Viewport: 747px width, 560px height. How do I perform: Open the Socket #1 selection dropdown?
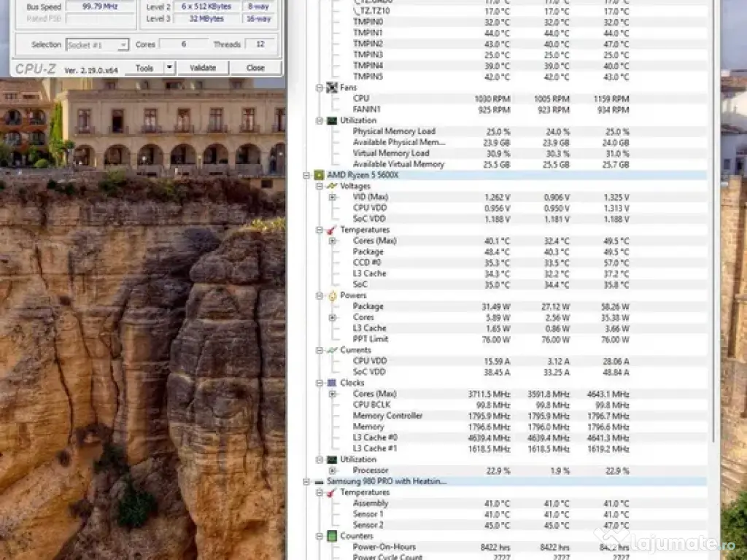[123, 45]
